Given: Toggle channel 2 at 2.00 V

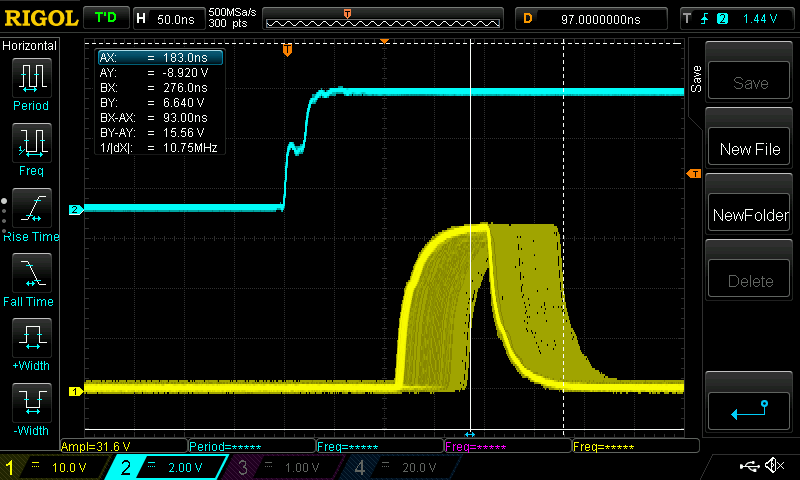Looking at the screenshot, I should pyautogui.click(x=165, y=467).
